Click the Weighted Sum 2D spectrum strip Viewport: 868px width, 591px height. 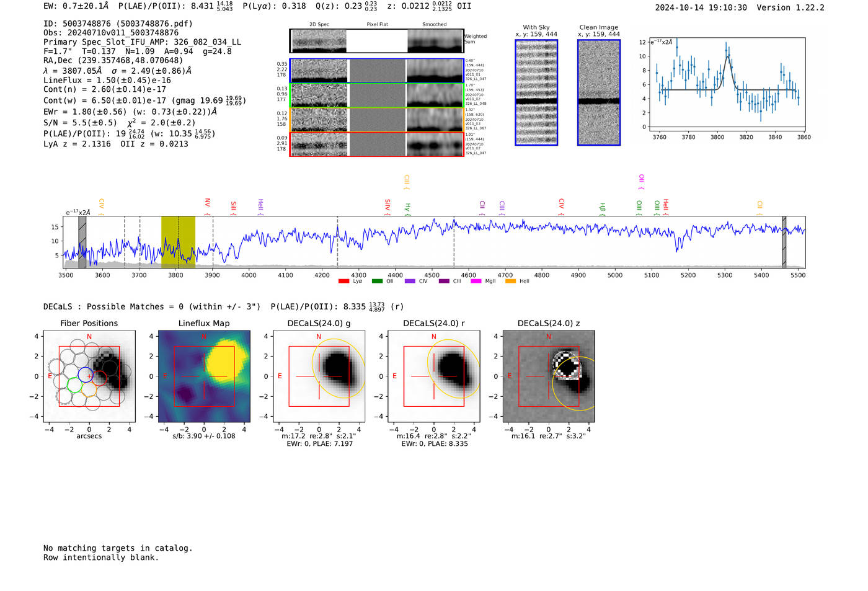click(x=377, y=41)
